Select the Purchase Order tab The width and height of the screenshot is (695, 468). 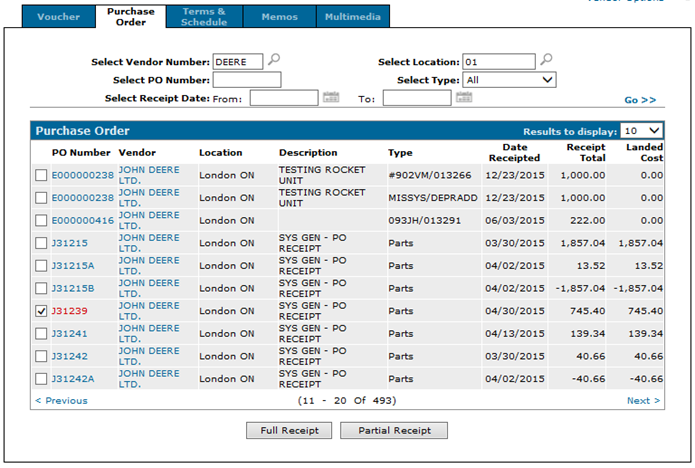[x=131, y=17]
